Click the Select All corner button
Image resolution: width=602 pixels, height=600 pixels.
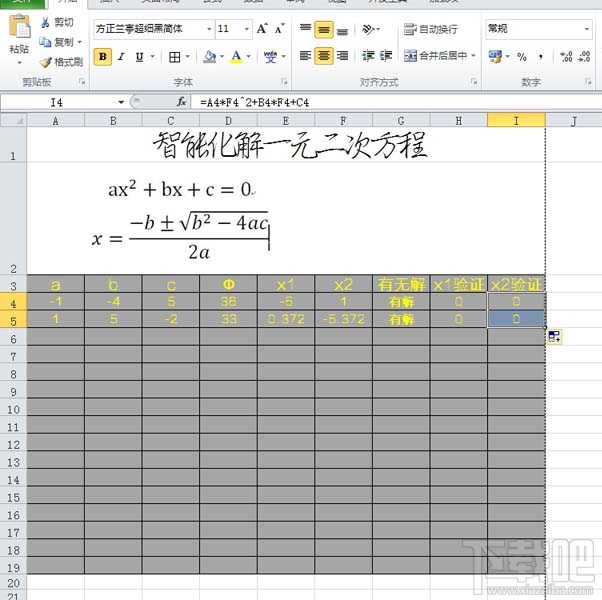click(14, 121)
